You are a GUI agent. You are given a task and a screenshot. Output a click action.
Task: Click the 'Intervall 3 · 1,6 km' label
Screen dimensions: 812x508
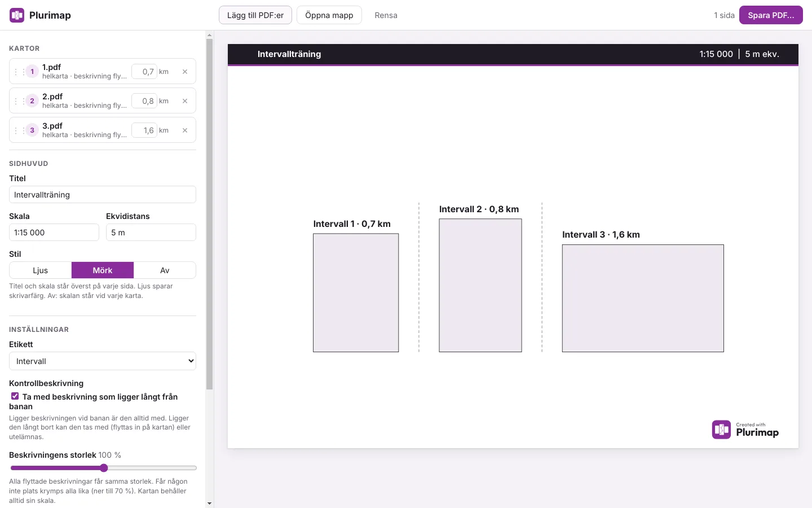tap(601, 235)
